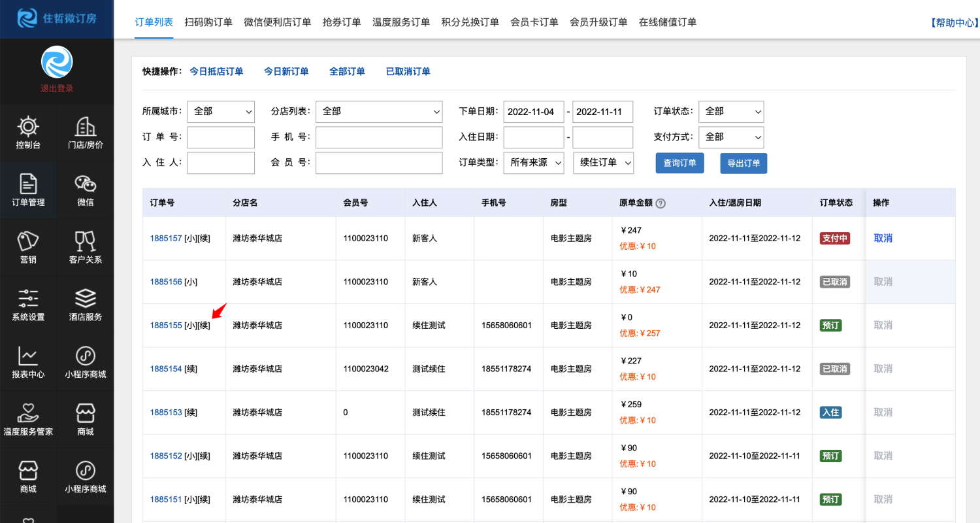Open order 1885156 details
Screen dimensions: 980x523
pyautogui.click(x=166, y=282)
